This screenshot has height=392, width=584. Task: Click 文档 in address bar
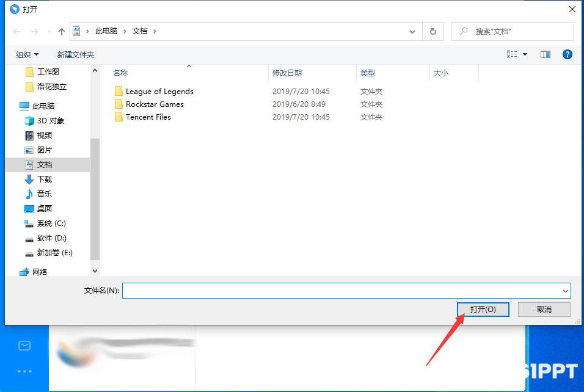(140, 31)
